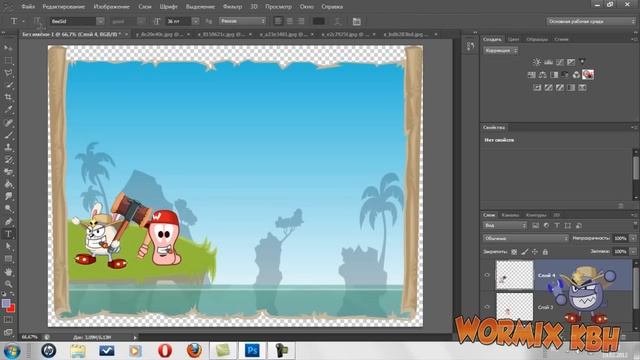Hide layer Слой 3

pyautogui.click(x=487, y=307)
